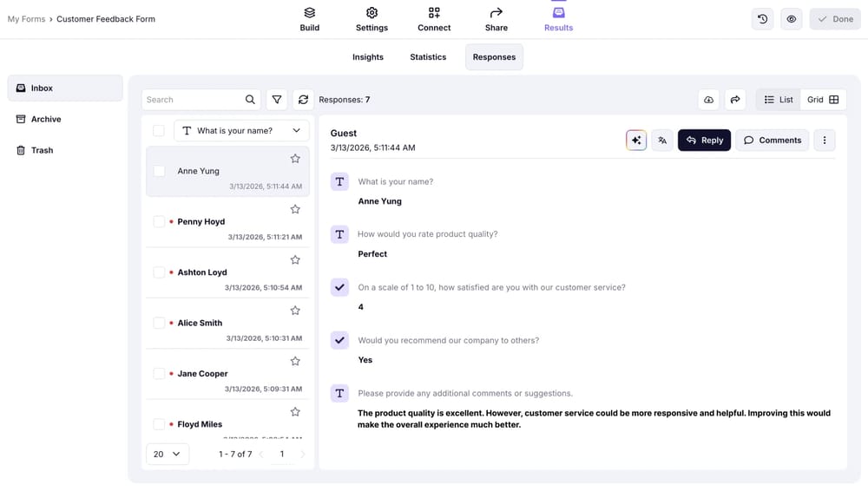This screenshot has height=491, width=868.
Task: Open revision history clock icon
Action: [762, 19]
